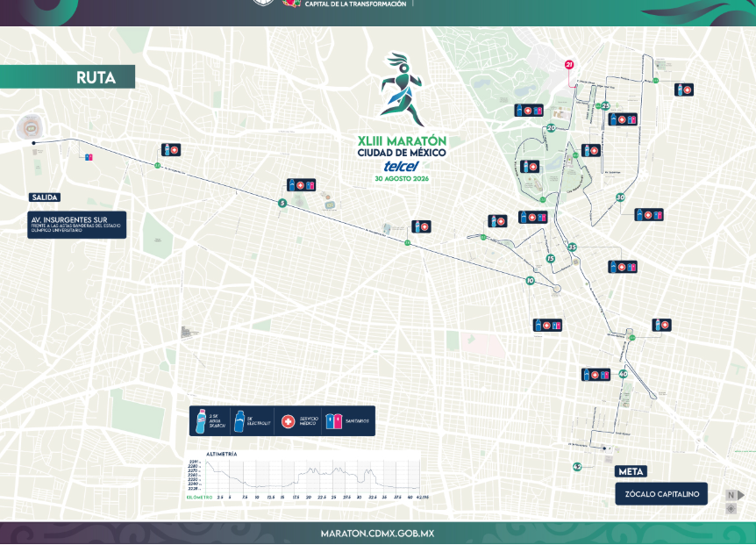
Task: Click the kilometer 40 route marker
Action: tap(624, 374)
